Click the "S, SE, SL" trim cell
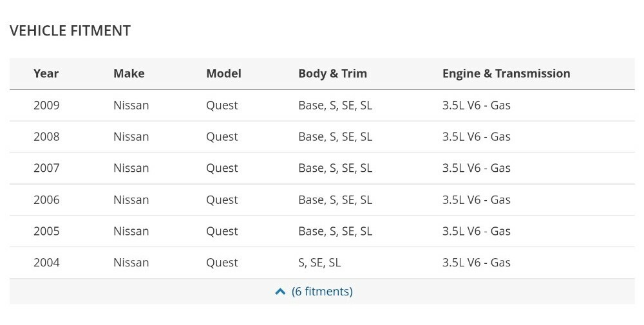This screenshot has width=644, height=325. pos(319,263)
